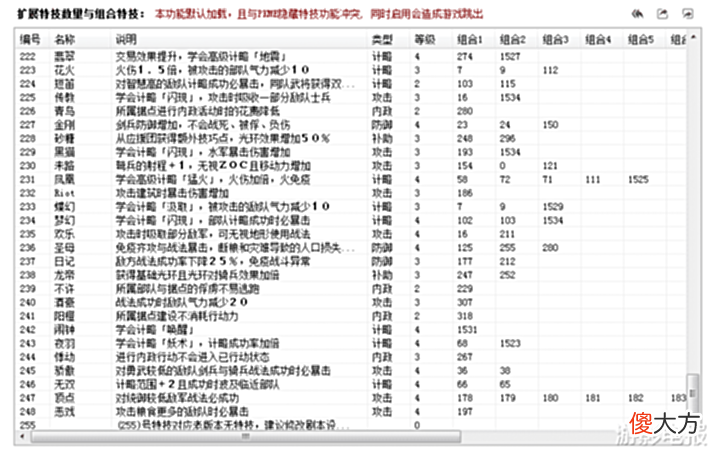Screen dimensions: 719x461
Task: Select the 无双 name cell
Action: tap(64, 384)
